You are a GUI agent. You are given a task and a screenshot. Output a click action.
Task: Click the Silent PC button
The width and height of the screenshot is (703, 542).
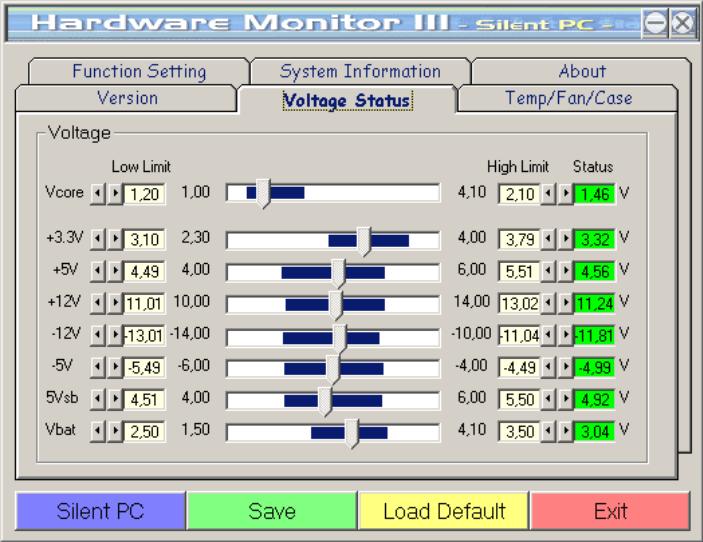100,511
